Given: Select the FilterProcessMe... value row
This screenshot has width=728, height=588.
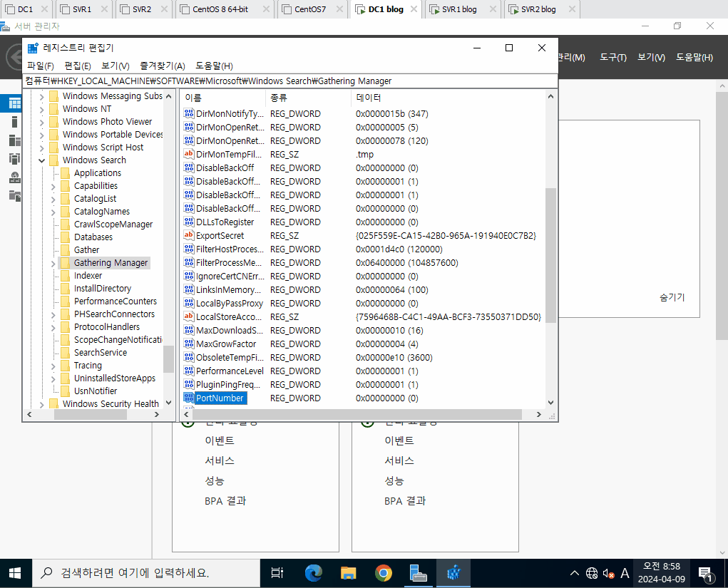Looking at the screenshot, I should [362, 263].
